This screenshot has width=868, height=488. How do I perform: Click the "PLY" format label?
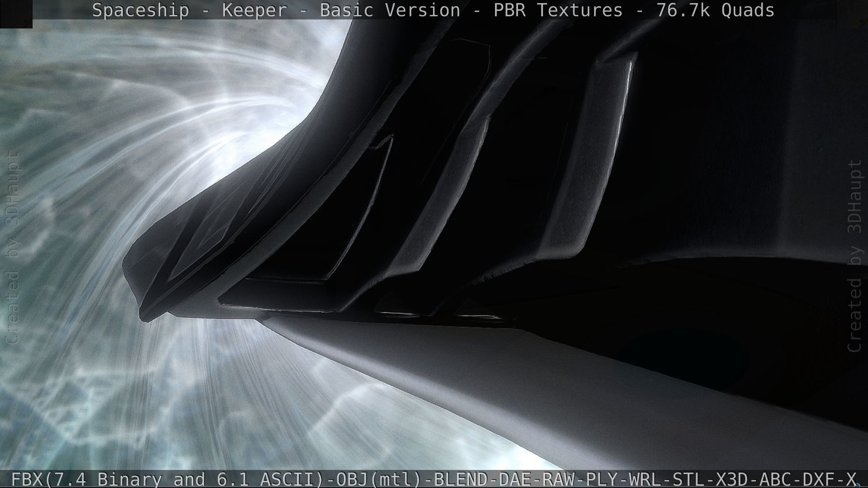[602, 479]
